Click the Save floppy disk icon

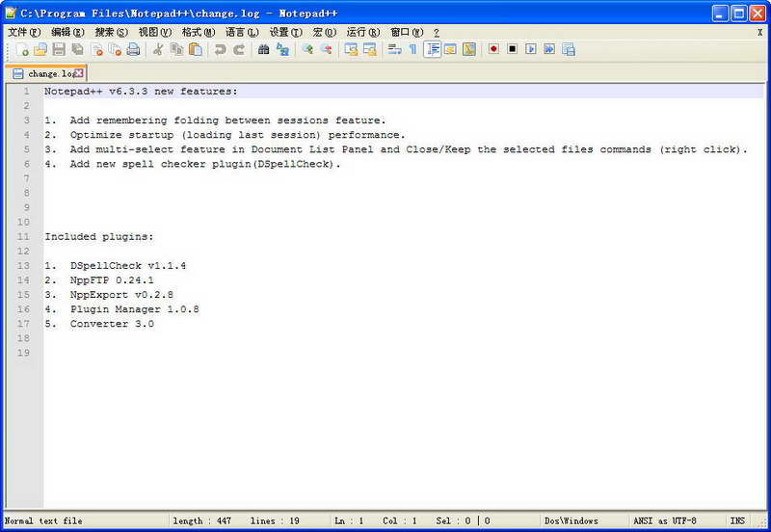click(x=59, y=50)
